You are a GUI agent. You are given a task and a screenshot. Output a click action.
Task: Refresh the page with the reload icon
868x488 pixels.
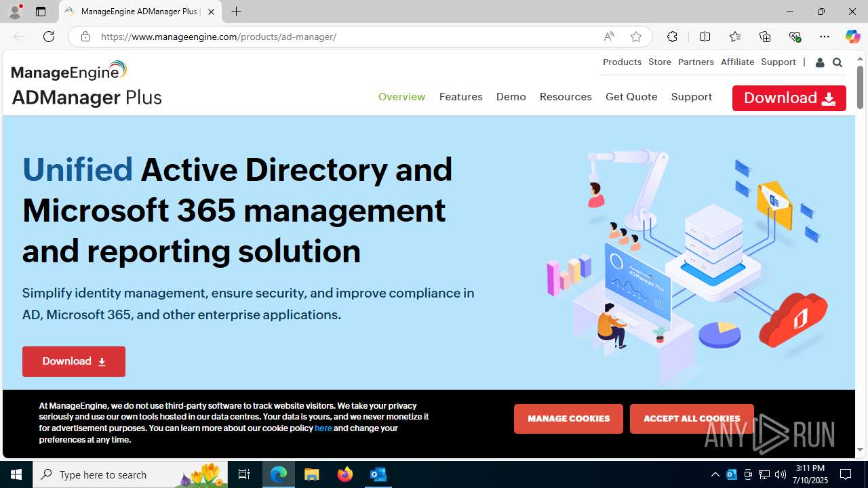click(49, 37)
